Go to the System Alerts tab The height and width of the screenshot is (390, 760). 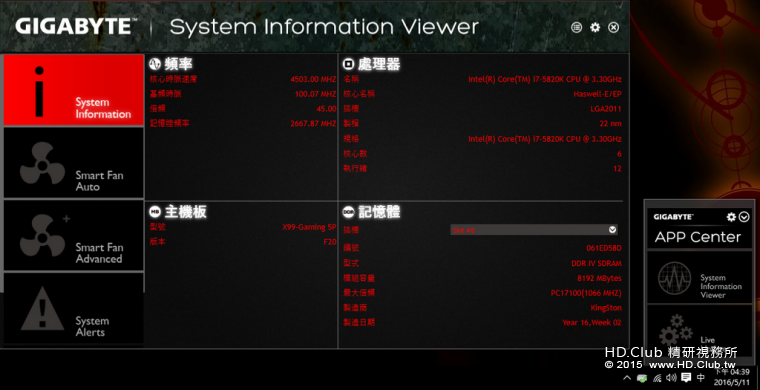tap(74, 308)
